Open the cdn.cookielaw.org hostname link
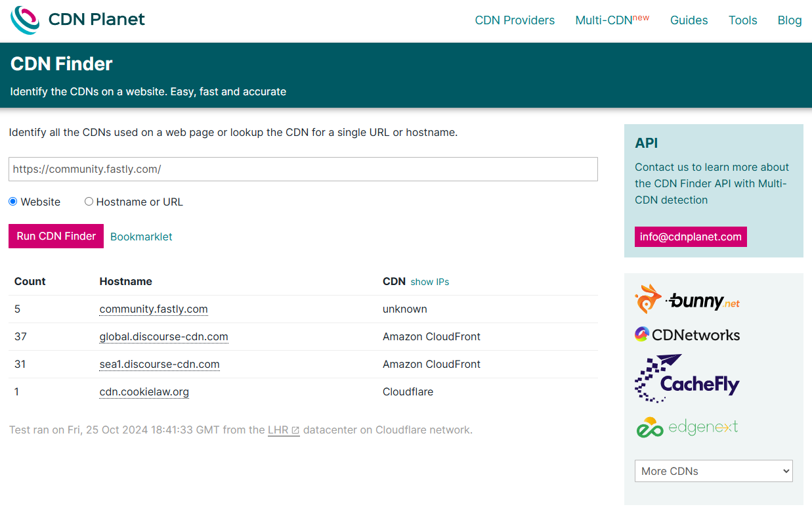Screen dimensions: 812x511 coord(144,391)
